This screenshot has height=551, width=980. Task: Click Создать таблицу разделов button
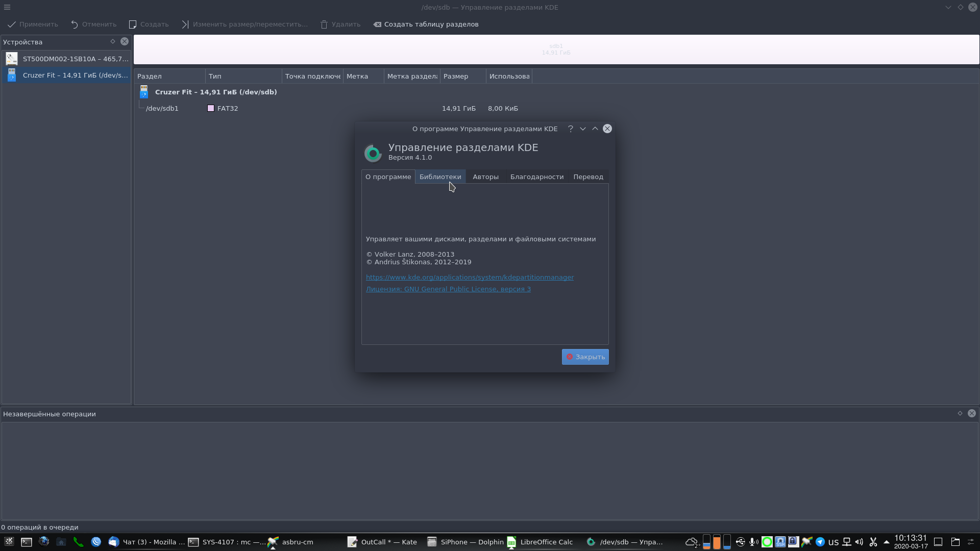tap(426, 24)
